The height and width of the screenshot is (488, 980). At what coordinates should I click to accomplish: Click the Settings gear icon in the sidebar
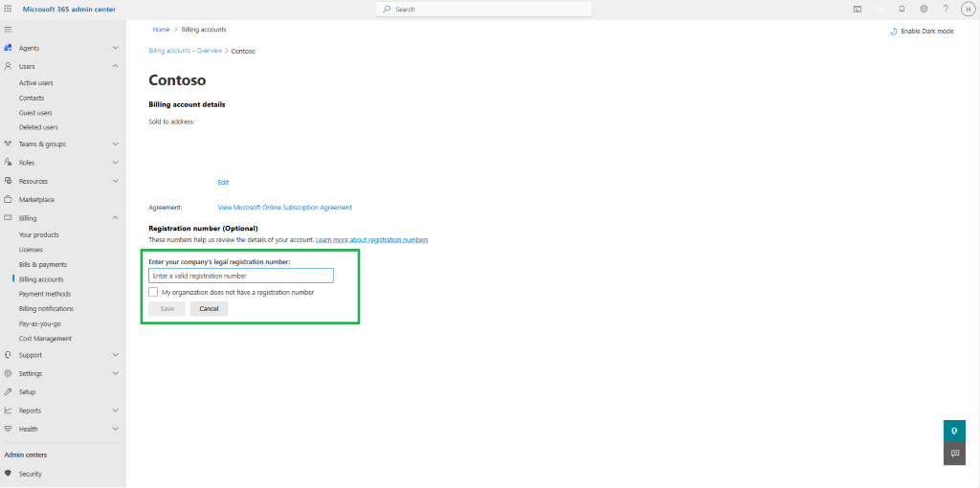click(x=8, y=373)
